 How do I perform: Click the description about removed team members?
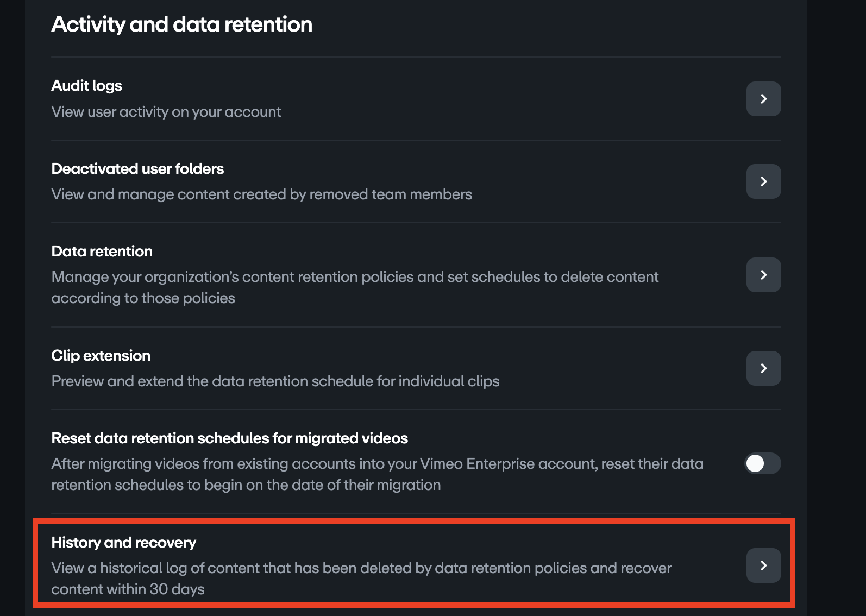[261, 194]
